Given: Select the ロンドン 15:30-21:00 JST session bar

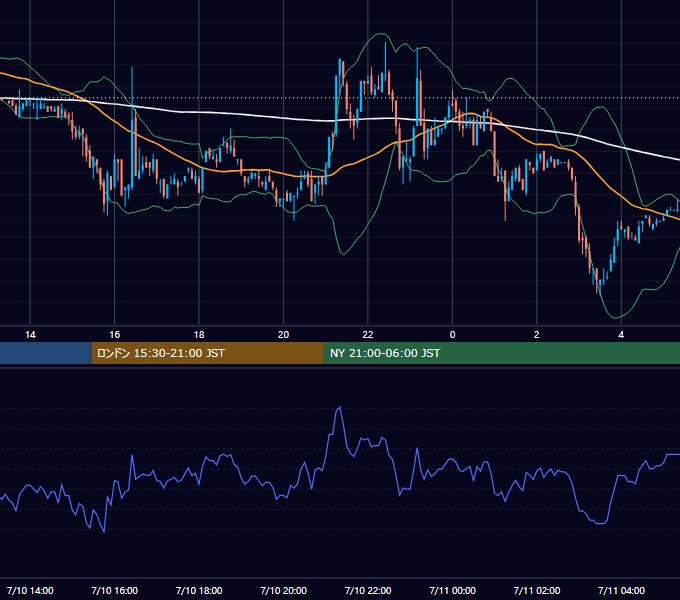Looking at the screenshot, I should click(x=207, y=353).
